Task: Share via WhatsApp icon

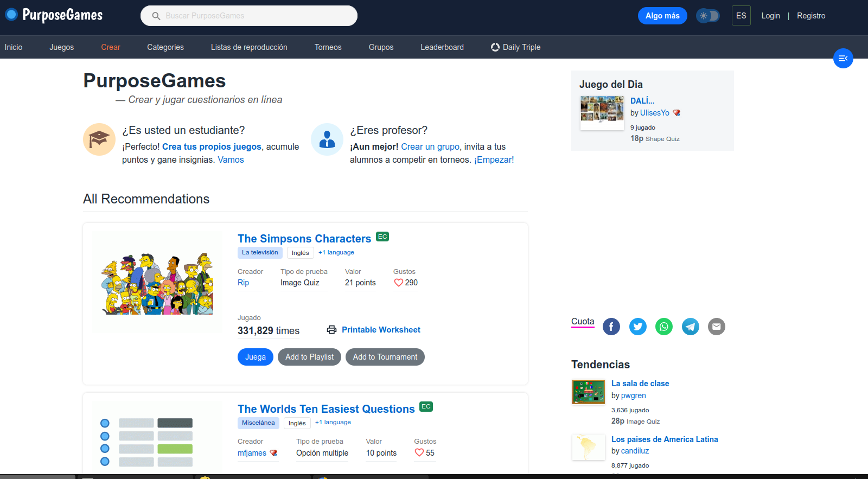Action: [664, 327]
